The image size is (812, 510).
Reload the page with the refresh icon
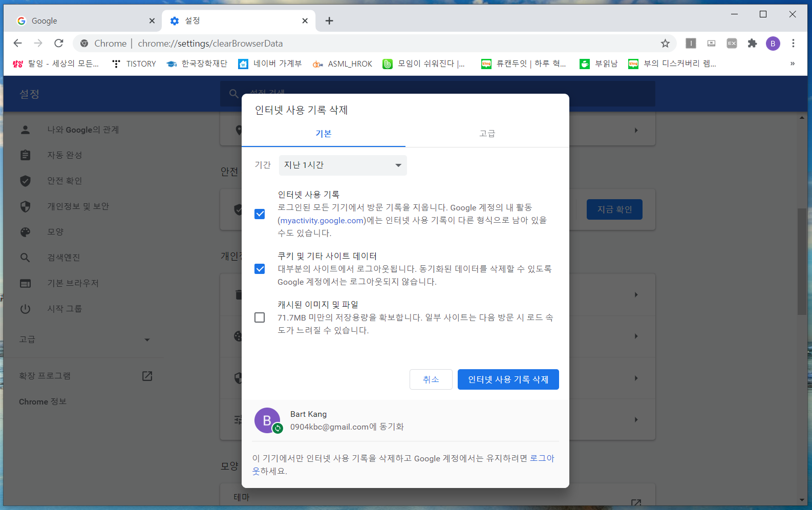click(59, 43)
